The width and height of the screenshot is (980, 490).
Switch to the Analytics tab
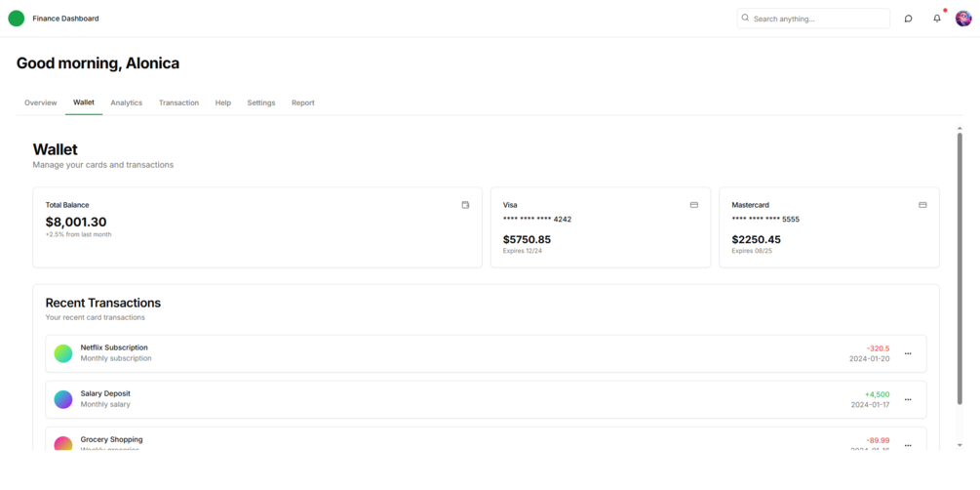click(127, 102)
